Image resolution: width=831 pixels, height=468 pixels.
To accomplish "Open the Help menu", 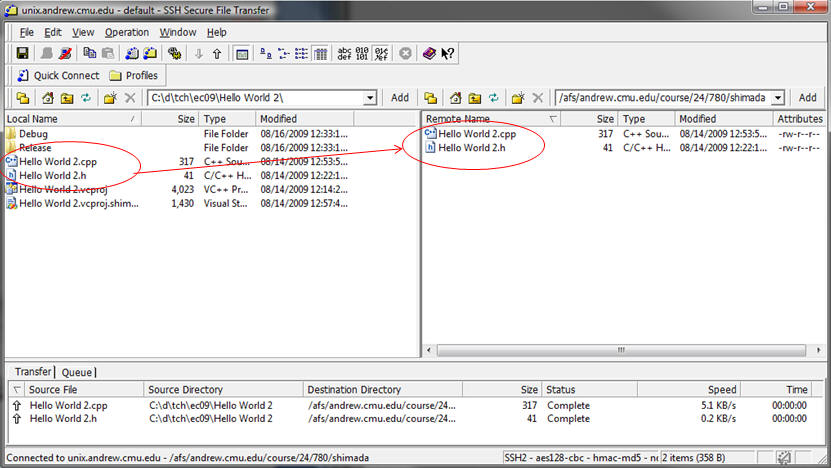I will click(217, 32).
